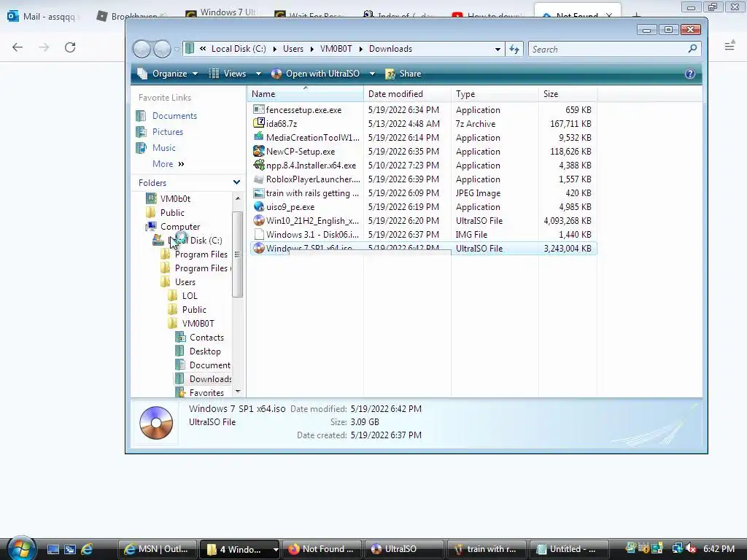Viewport: 747px width, 560px height.
Task: Select Contacts folder in the tree
Action: click(x=206, y=338)
